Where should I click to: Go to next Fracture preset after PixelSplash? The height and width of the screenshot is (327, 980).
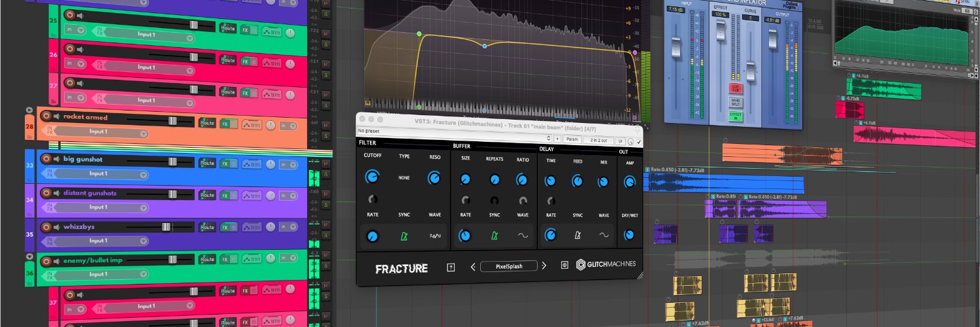544,266
